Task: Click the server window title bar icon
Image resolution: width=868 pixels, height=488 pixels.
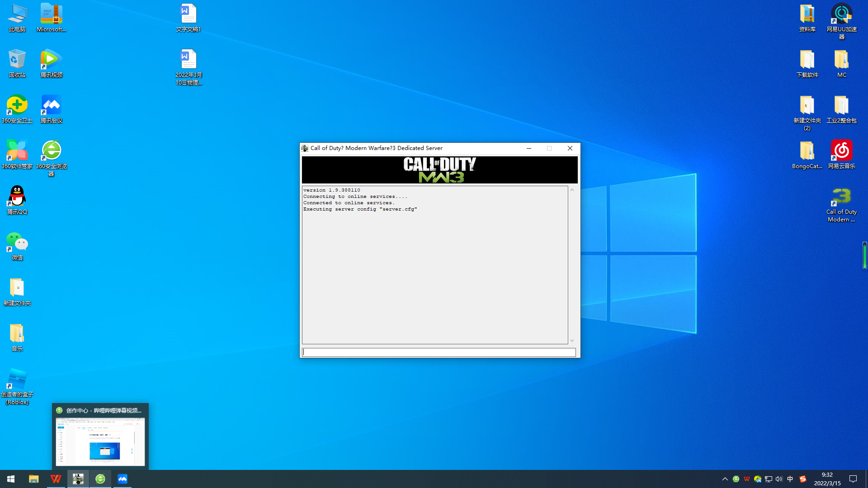Action: tap(305, 148)
